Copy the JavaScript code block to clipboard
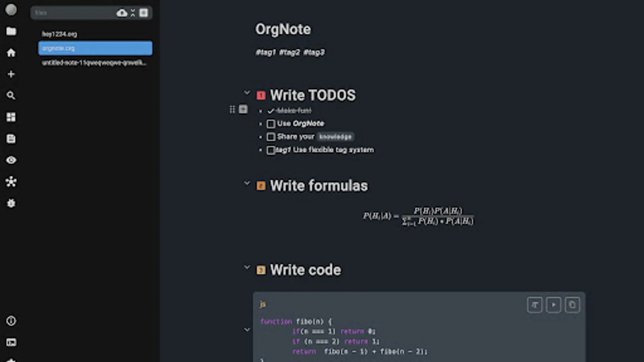644x362 pixels. [x=572, y=305]
